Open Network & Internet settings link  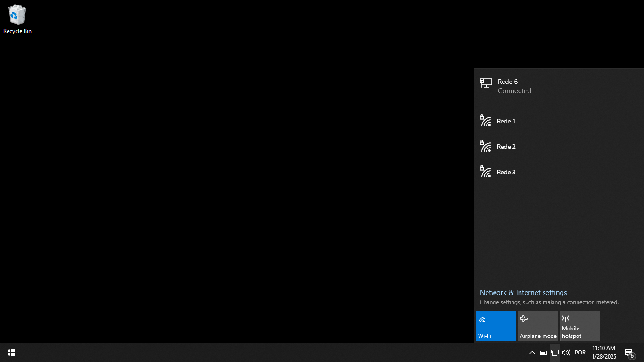click(523, 293)
